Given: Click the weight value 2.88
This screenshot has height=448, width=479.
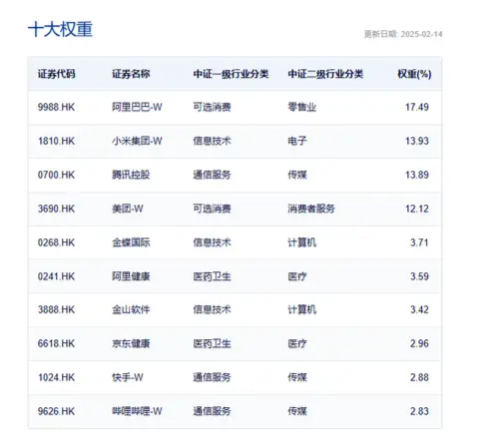Looking at the screenshot, I should coord(419,377).
